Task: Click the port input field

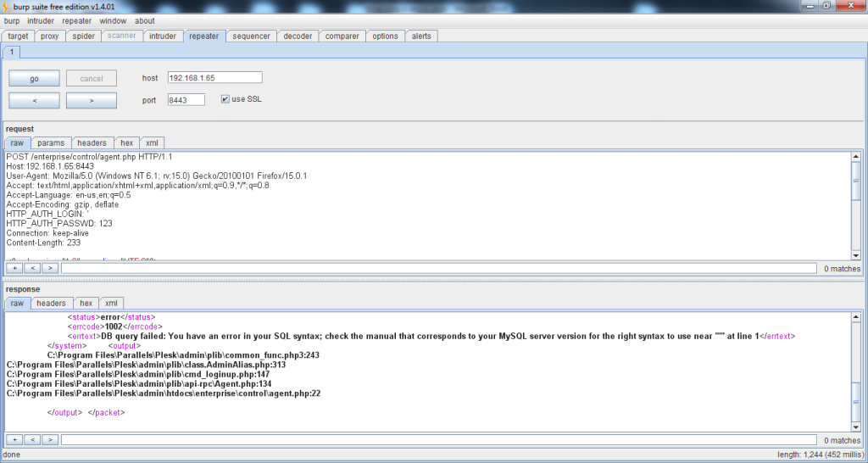Action: point(186,100)
